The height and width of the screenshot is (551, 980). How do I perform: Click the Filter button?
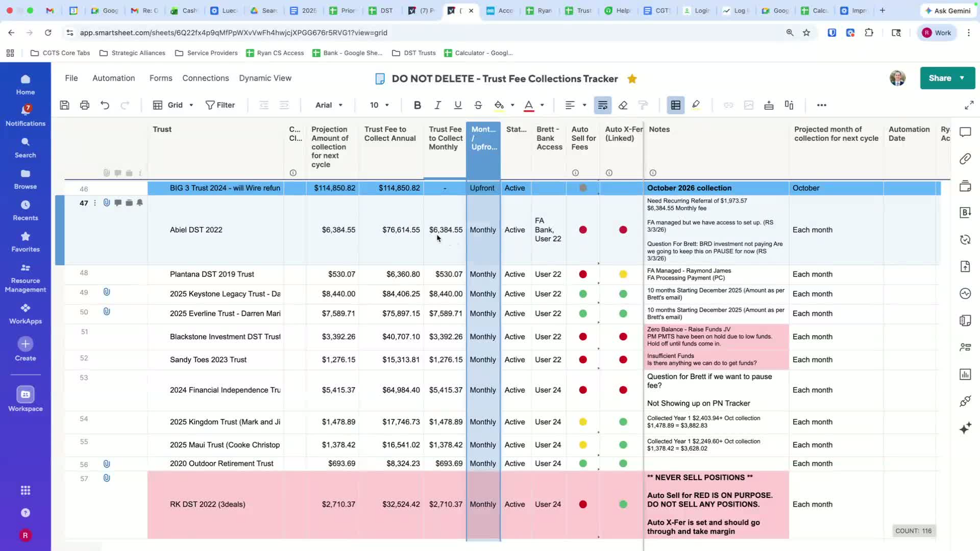click(x=220, y=105)
